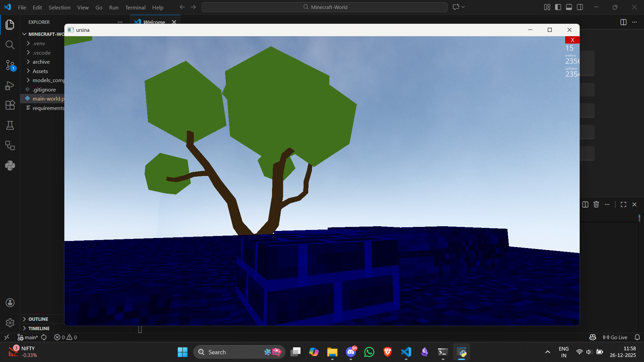The width and height of the screenshot is (644, 362).
Task: Open the Manage gear menu
Action: [10, 323]
